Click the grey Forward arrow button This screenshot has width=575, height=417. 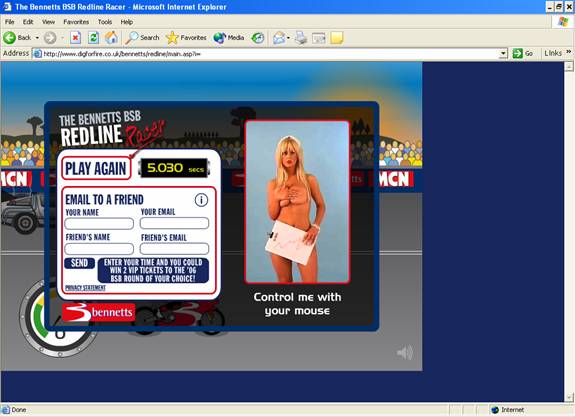(50, 38)
